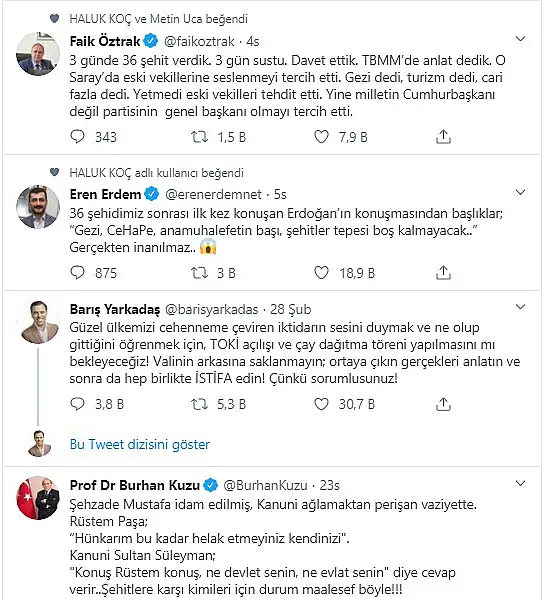Screen dimensions: 550x600
Task: Expand options chevron on Eren Erdem's tweet
Action: 520,192
